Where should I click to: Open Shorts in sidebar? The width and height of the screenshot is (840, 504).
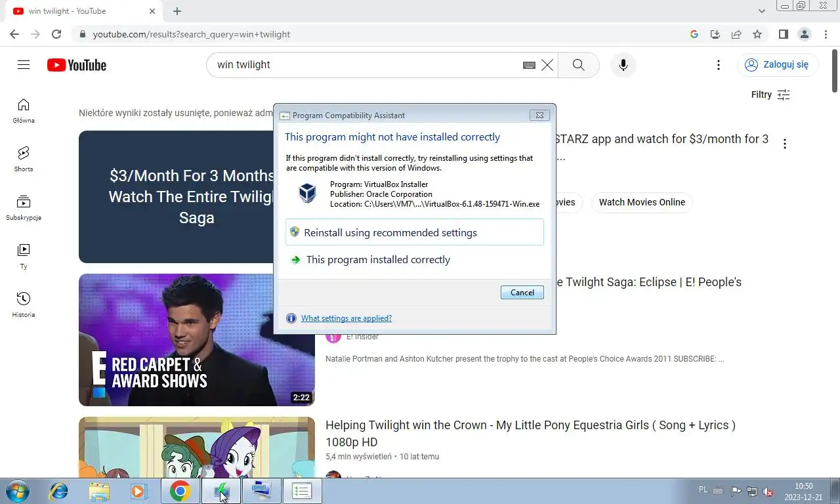[24, 159]
